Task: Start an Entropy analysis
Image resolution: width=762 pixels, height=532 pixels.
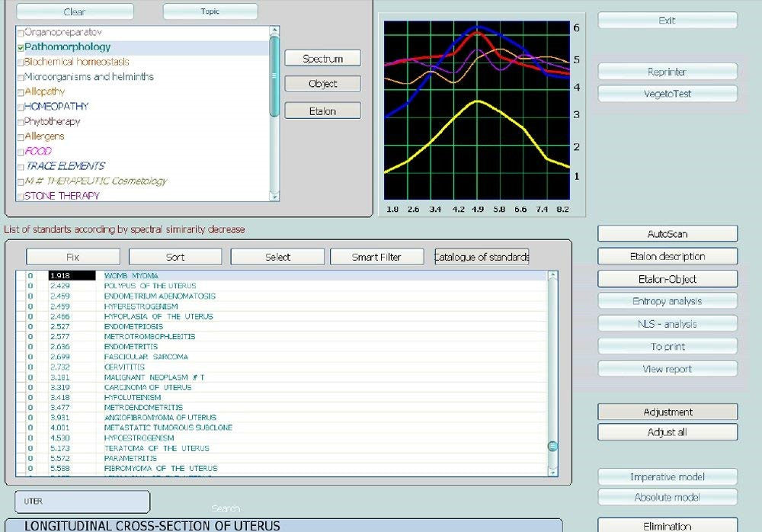Action: point(667,300)
